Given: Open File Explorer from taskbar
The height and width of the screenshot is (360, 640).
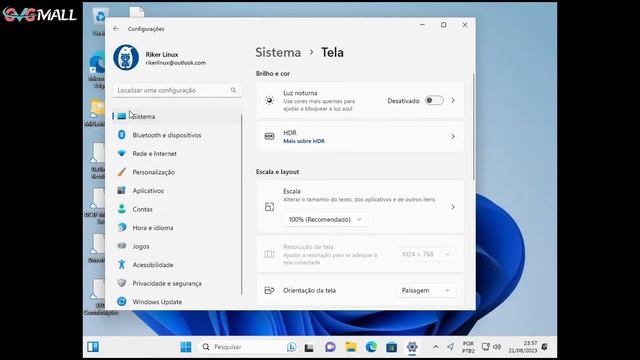Looking at the screenshot, I should pos(351,347).
